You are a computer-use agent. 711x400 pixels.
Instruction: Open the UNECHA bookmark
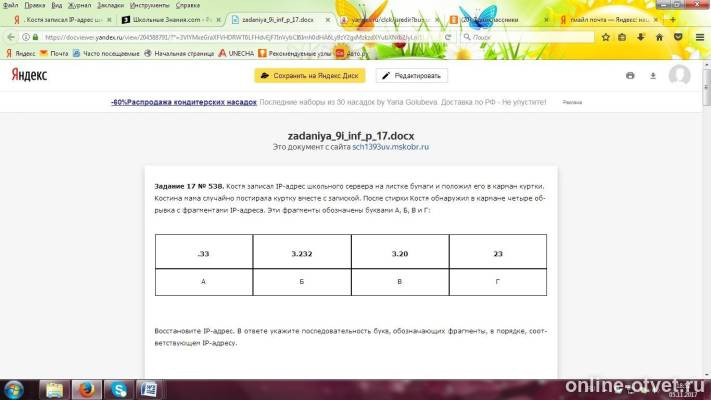pos(236,54)
